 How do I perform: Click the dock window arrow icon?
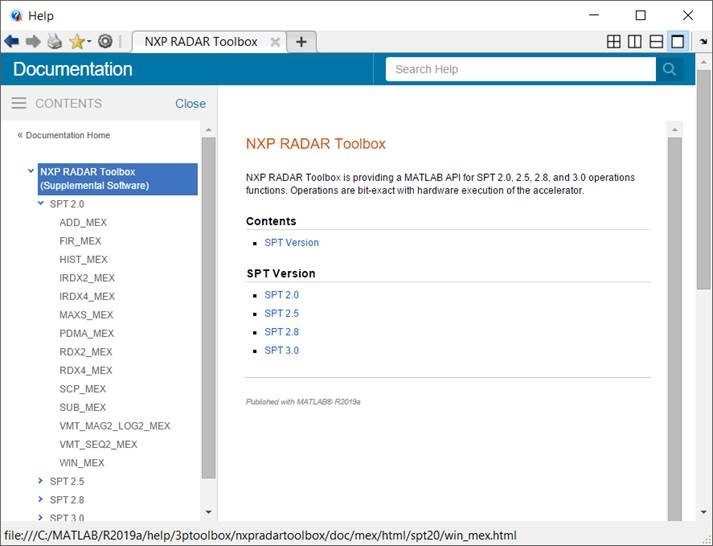coord(703,41)
